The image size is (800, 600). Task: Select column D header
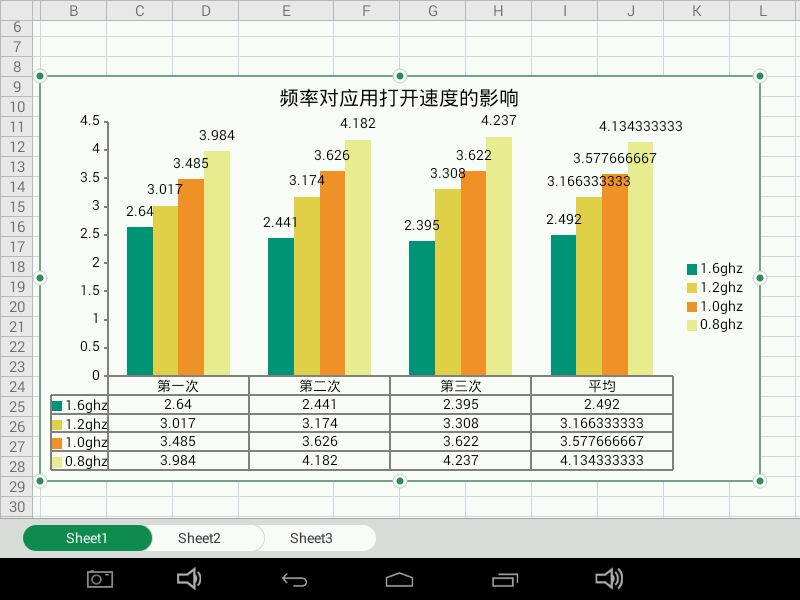206,10
